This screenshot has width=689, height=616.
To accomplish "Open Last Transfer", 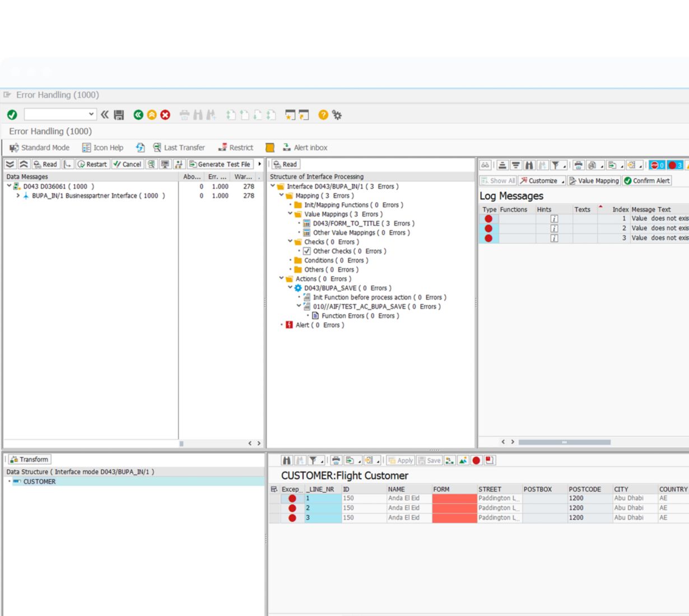I will 179,148.
